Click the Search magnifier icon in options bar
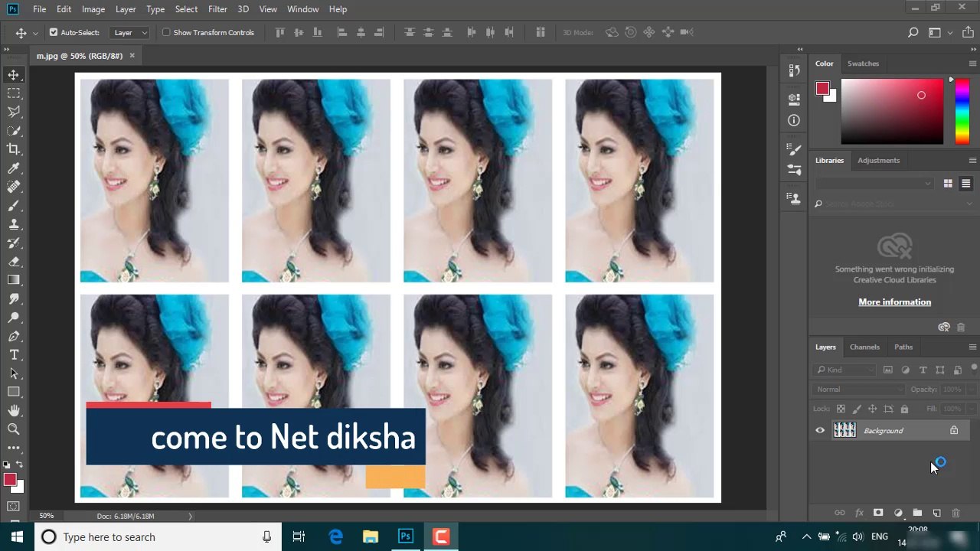 tap(913, 32)
